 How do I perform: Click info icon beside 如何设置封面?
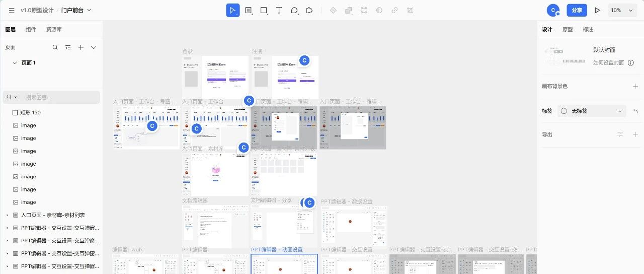click(631, 63)
